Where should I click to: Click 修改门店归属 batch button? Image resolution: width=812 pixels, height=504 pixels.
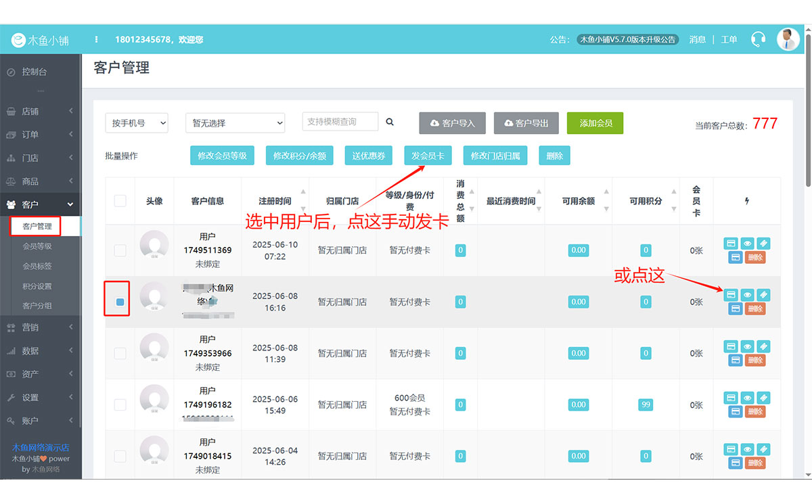pos(495,156)
